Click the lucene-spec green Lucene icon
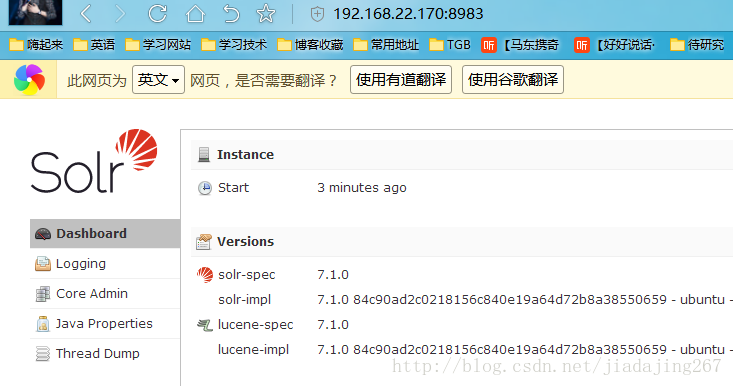The height and width of the screenshot is (386, 733). click(x=205, y=325)
